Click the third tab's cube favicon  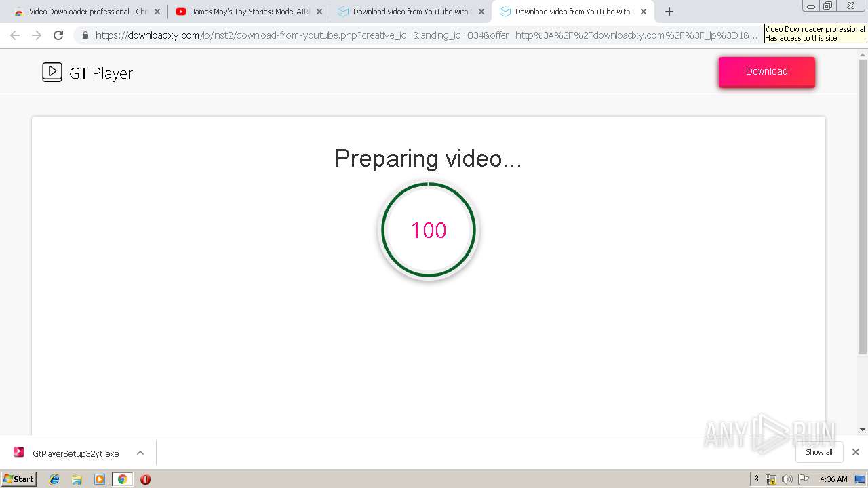pyautogui.click(x=343, y=12)
